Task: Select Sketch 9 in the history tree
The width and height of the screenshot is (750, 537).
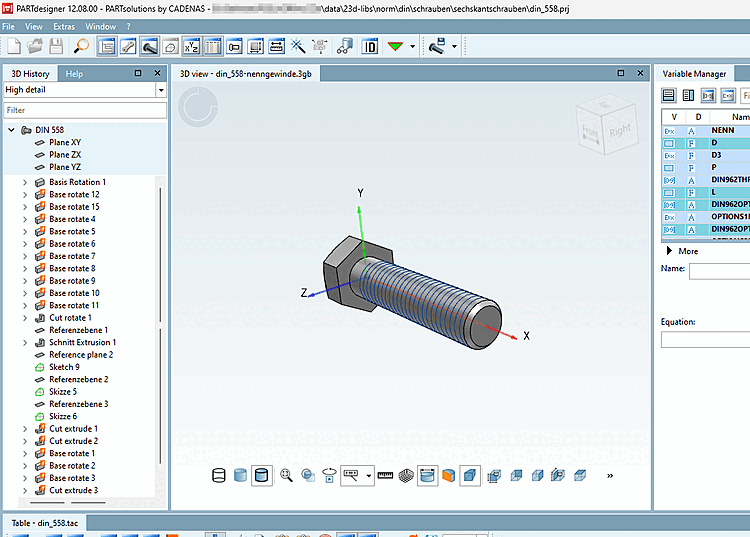Action: point(64,367)
